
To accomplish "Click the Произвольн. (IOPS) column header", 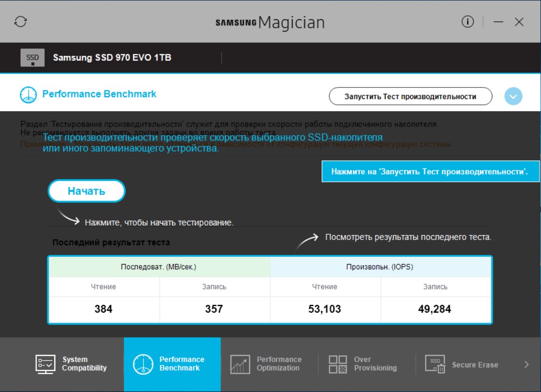I will (x=380, y=267).
